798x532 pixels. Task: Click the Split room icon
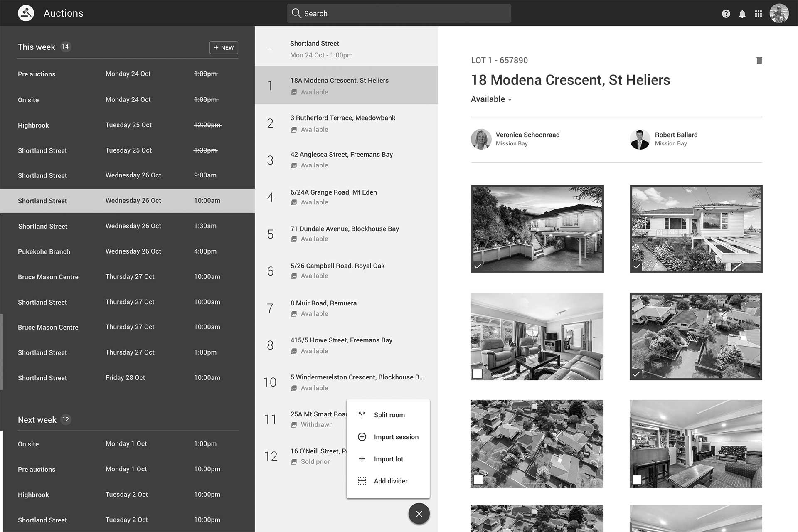(362, 415)
